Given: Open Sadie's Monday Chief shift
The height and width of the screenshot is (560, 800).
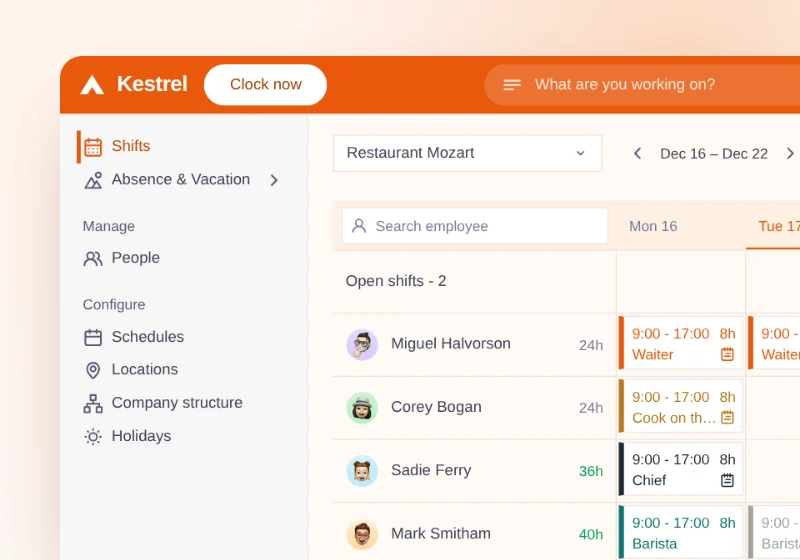Looking at the screenshot, I should 681,469.
